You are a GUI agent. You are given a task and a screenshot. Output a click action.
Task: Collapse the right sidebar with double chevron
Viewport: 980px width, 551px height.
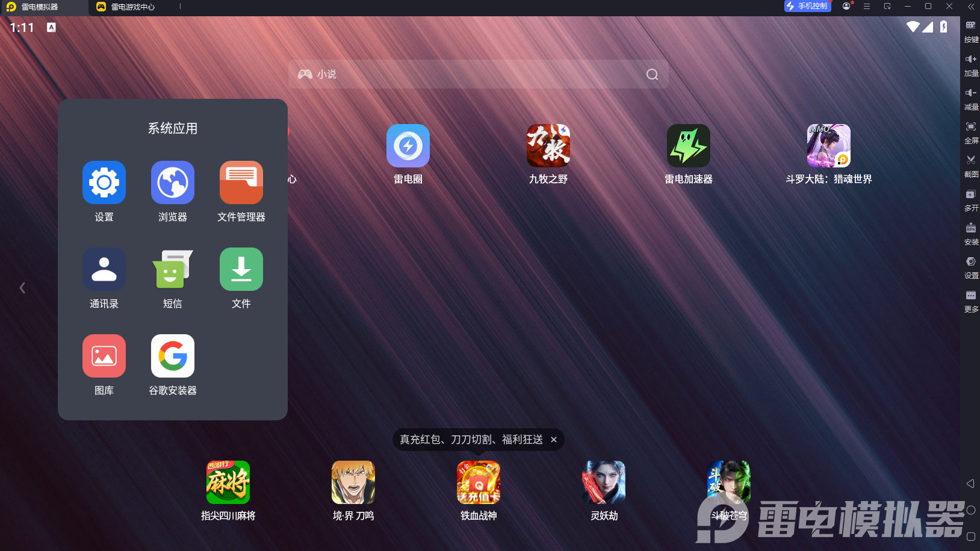click(x=971, y=6)
